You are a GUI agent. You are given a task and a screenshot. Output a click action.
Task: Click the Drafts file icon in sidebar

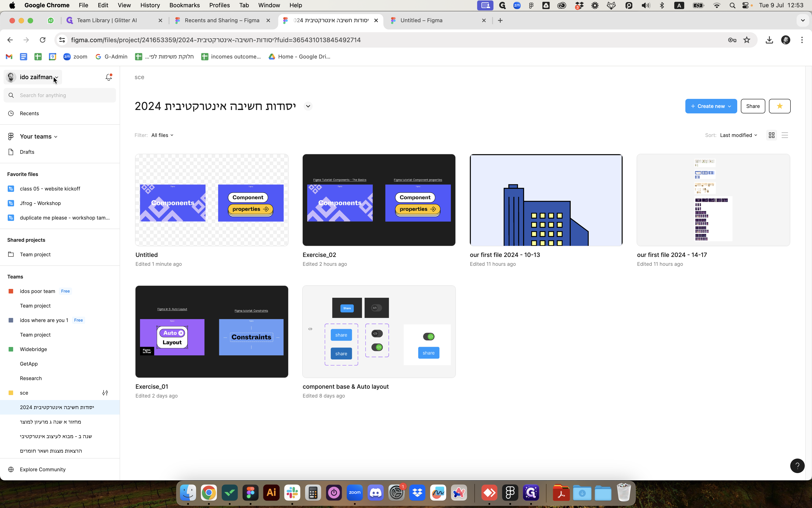click(x=11, y=152)
